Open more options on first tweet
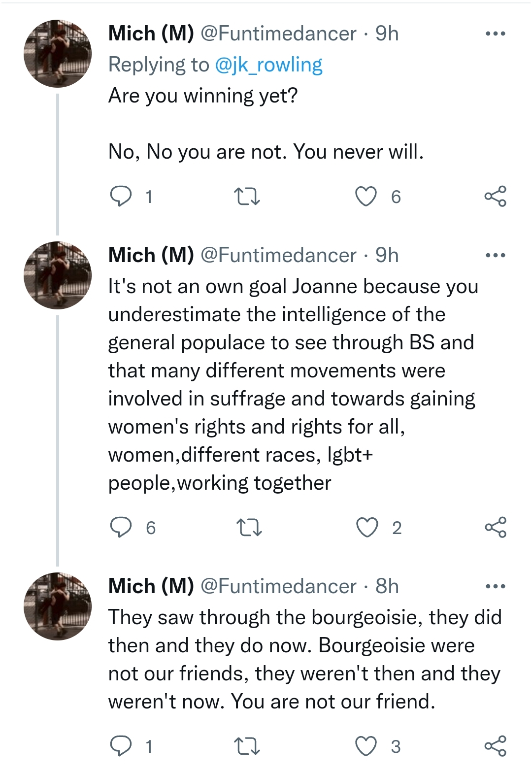Image resolution: width=532 pixels, height=771 pixels. click(496, 34)
